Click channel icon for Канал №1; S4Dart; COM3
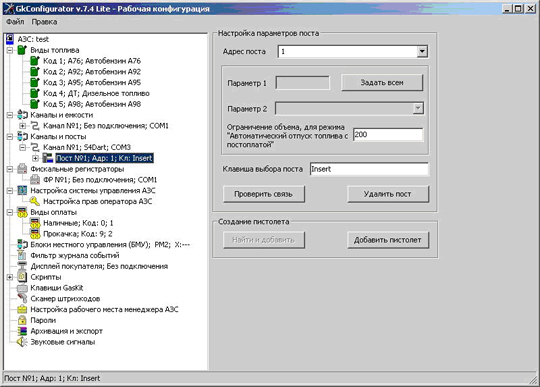540x387 pixels. pyautogui.click(x=35, y=147)
